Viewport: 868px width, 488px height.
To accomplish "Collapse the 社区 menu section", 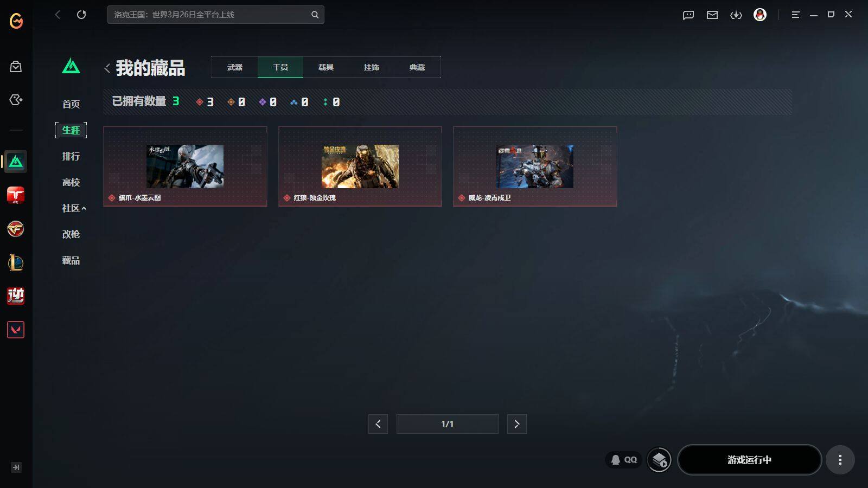I will [74, 208].
